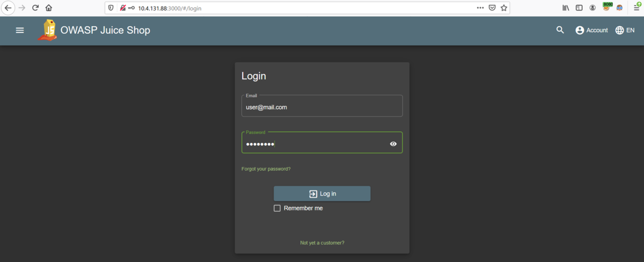This screenshot has width=644, height=262.
Task: Go back to the previous page
Action: 8,8
